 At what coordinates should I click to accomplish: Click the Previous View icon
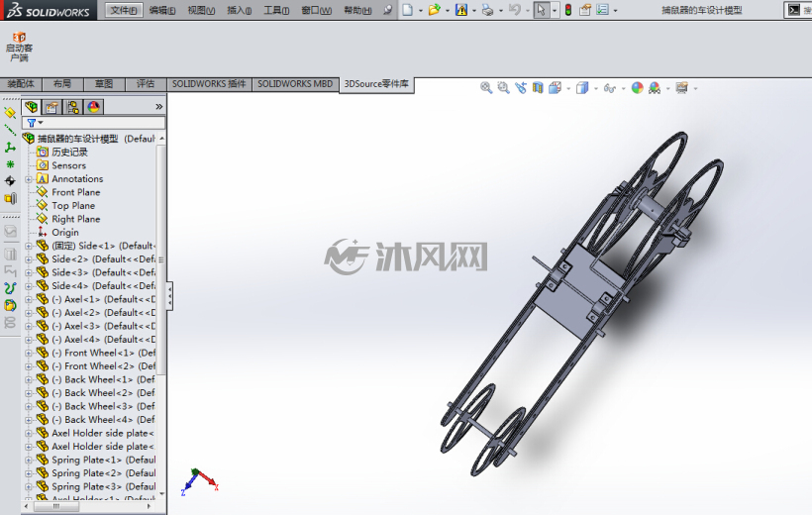521,88
